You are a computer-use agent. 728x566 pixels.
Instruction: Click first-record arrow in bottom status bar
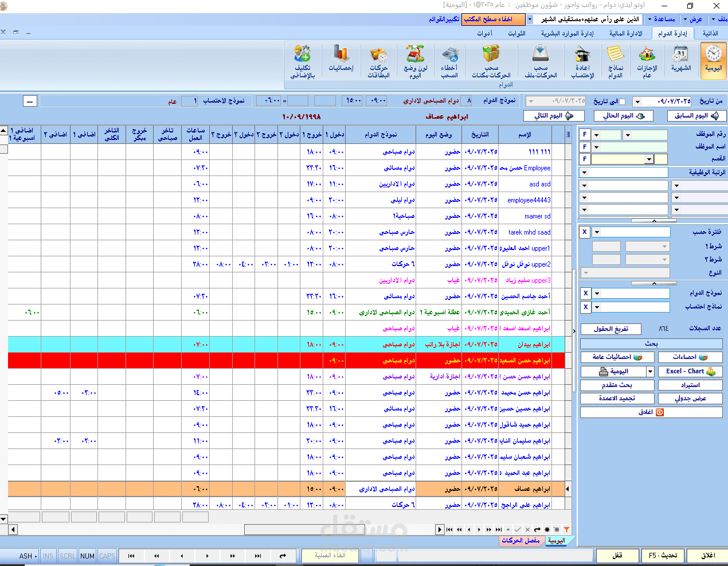click(x=131, y=556)
